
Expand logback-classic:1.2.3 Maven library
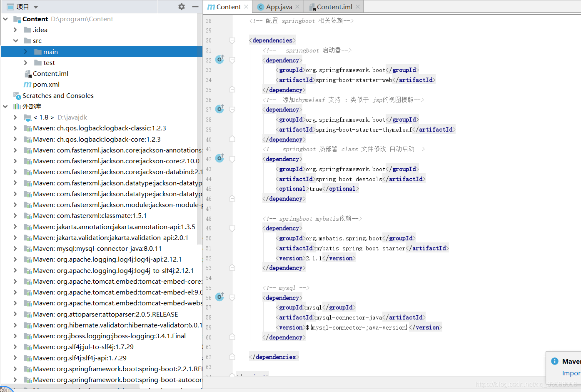click(x=15, y=128)
